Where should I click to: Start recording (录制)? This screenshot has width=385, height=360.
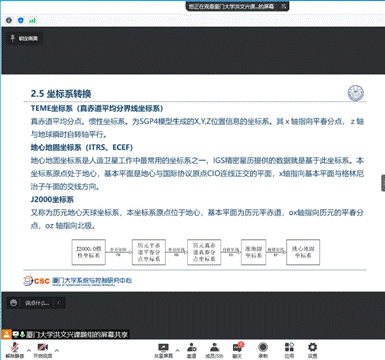(263, 350)
